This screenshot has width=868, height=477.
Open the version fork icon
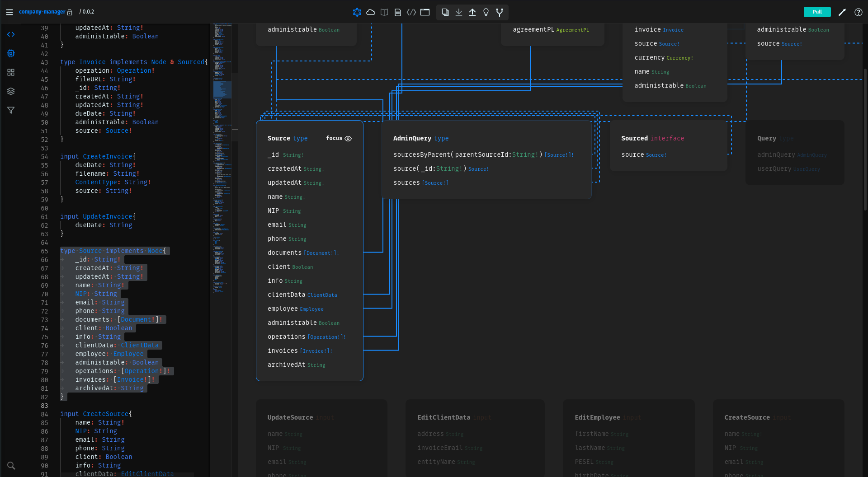[500, 12]
